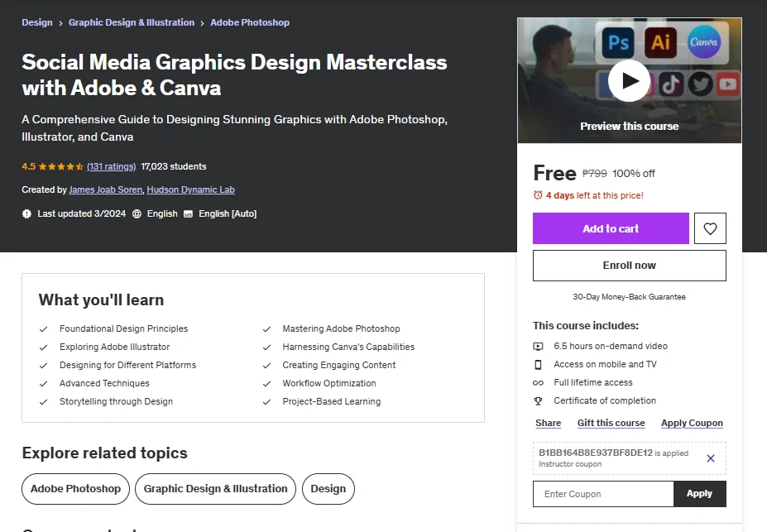Open the Design breadcrumb
The height and width of the screenshot is (532, 767).
pos(37,22)
